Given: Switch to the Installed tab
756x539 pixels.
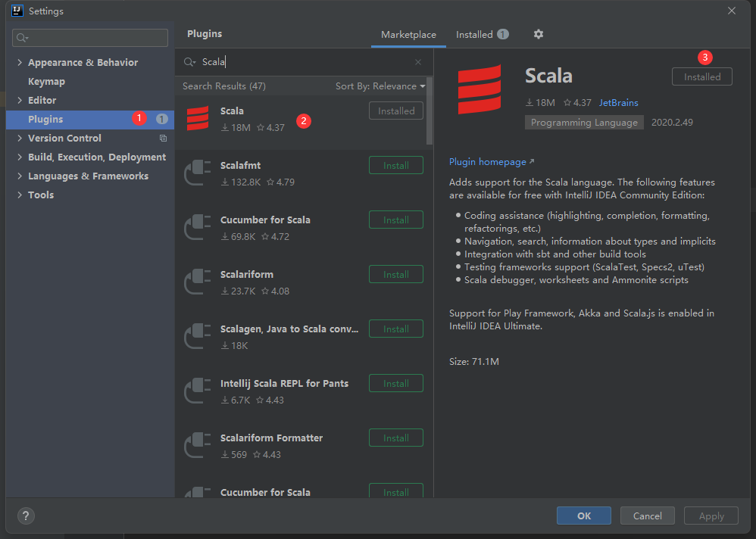Looking at the screenshot, I should pos(482,35).
